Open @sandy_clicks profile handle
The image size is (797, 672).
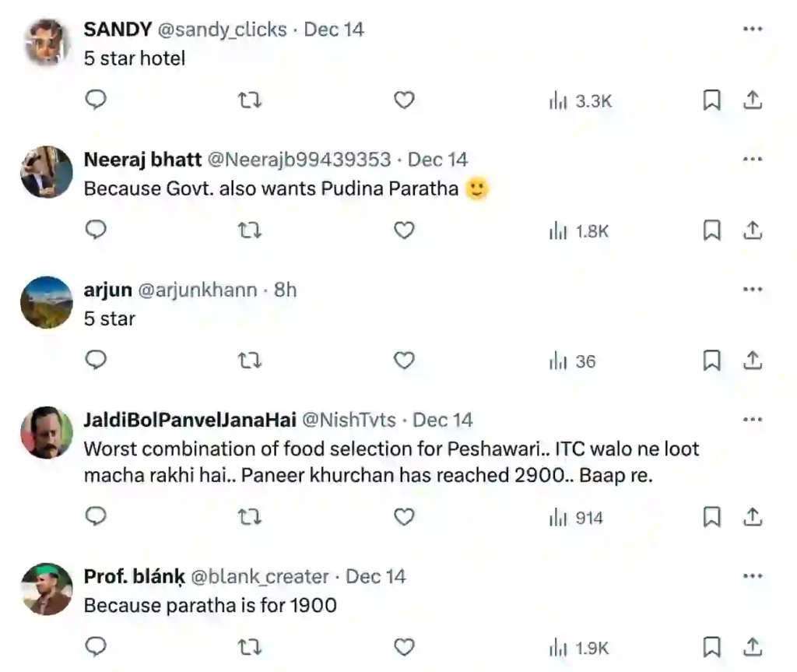pos(222,30)
